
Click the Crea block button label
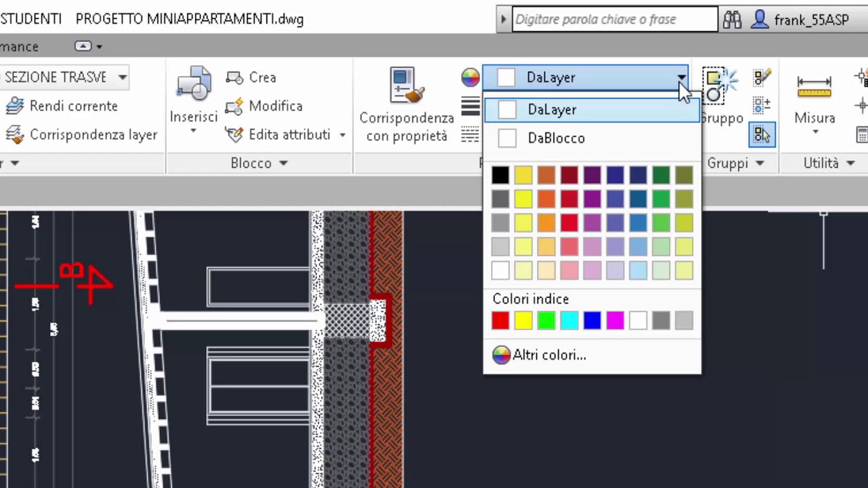click(x=262, y=78)
